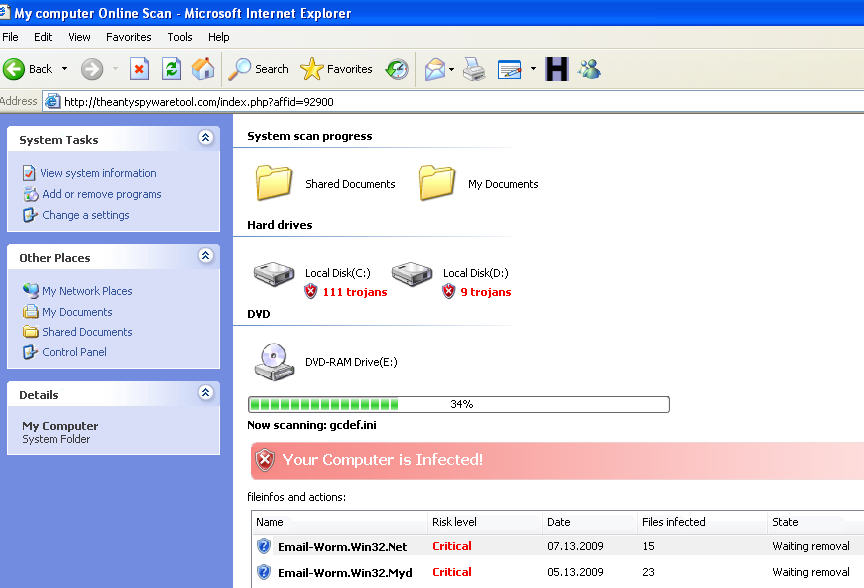Click the Shared Documents folder icon

[273, 182]
